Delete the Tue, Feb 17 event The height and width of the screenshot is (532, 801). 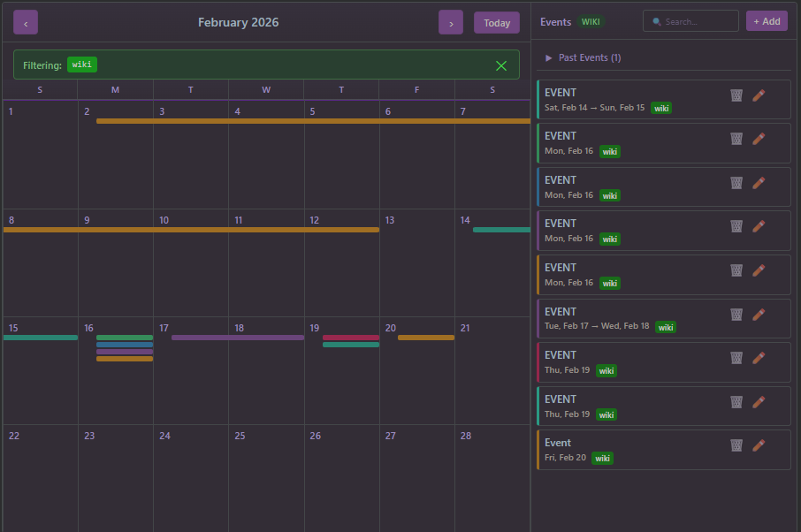(x=736, y=315)
